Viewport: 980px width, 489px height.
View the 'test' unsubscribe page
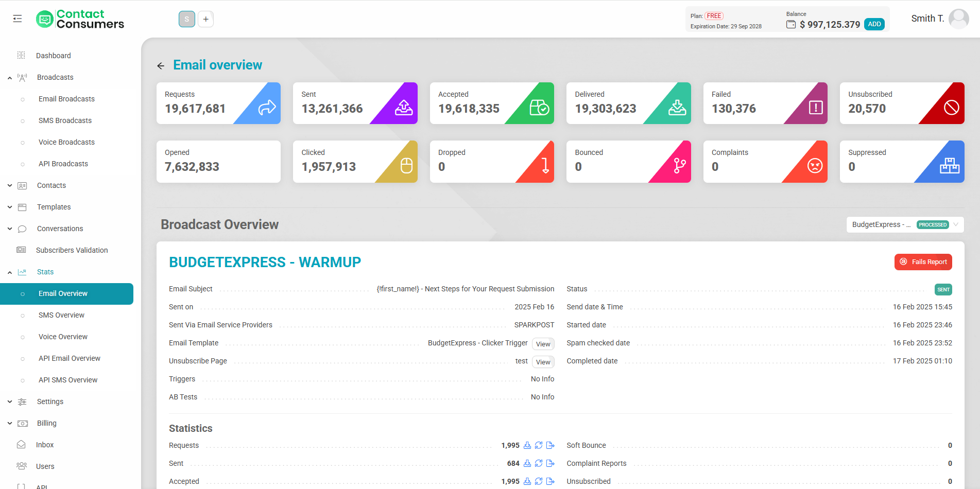click(x=543, y=362)
